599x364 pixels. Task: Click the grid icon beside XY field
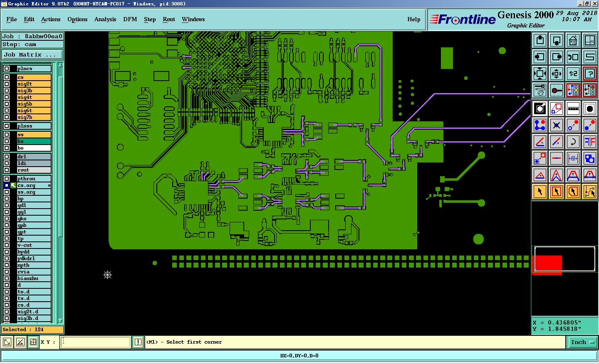click(33, 342)
